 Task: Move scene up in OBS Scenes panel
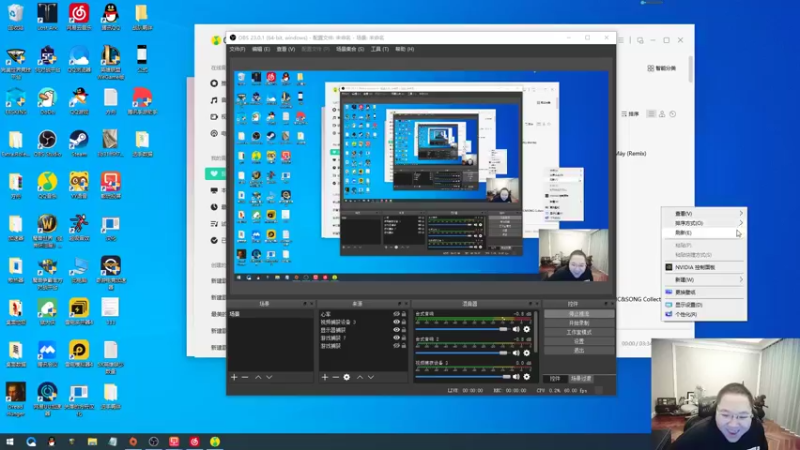point(258,377)
